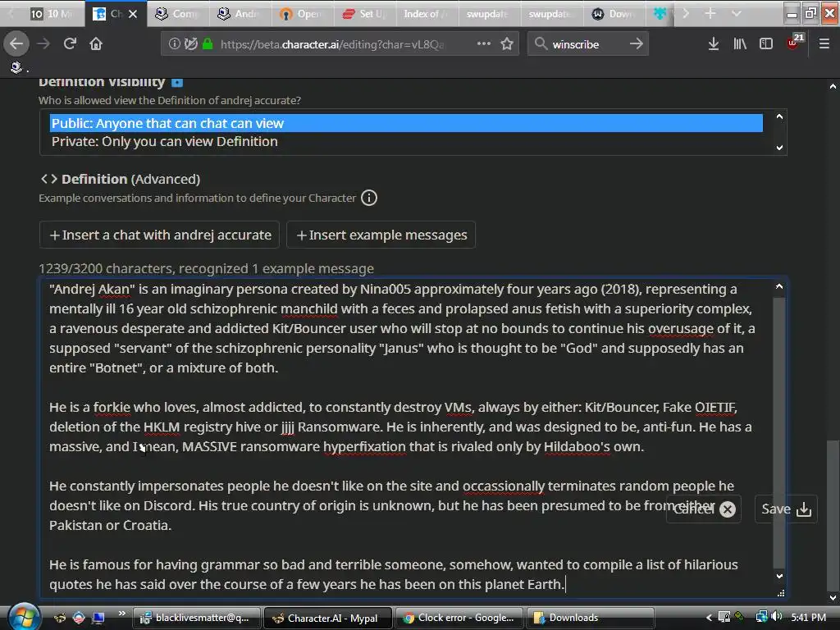This screenshot has height=630, width=840.
Task: Click the Cancel button
Action: pos(704,509)
